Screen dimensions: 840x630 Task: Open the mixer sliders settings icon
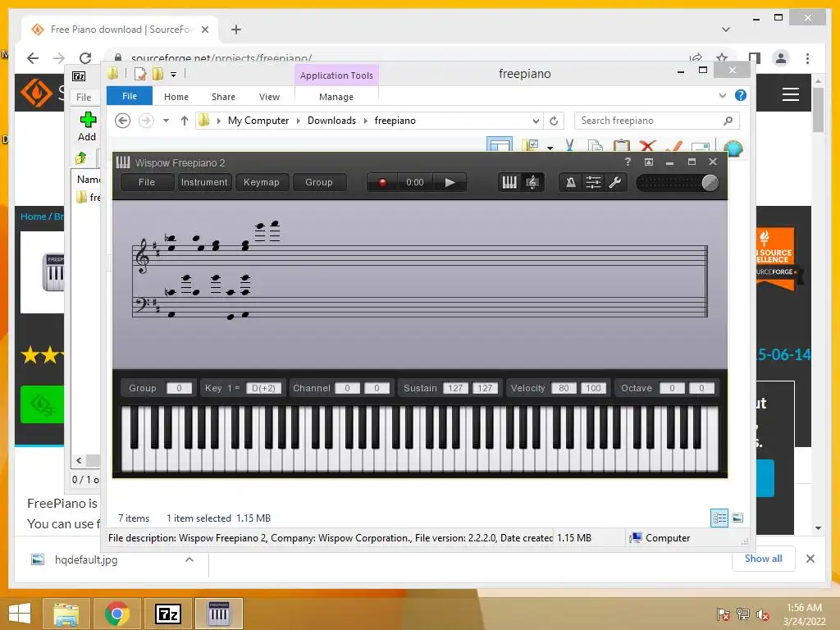pyautogui.click(x=593, y=183)
